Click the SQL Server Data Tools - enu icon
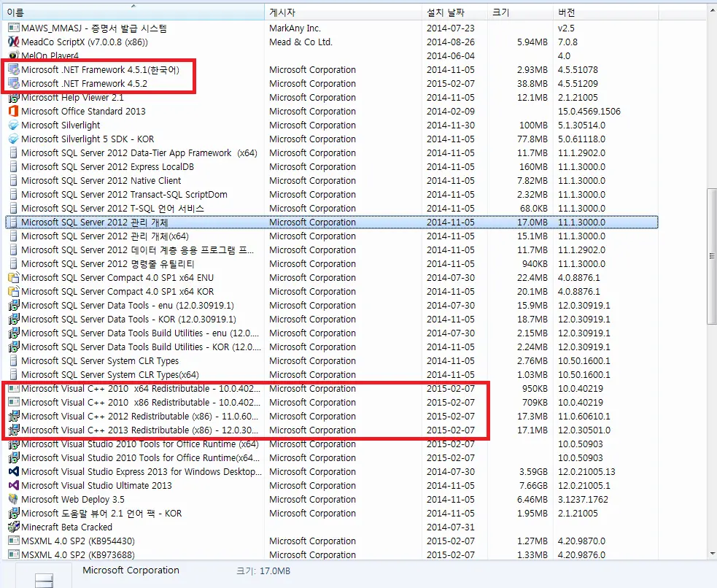 click(14, 306)
